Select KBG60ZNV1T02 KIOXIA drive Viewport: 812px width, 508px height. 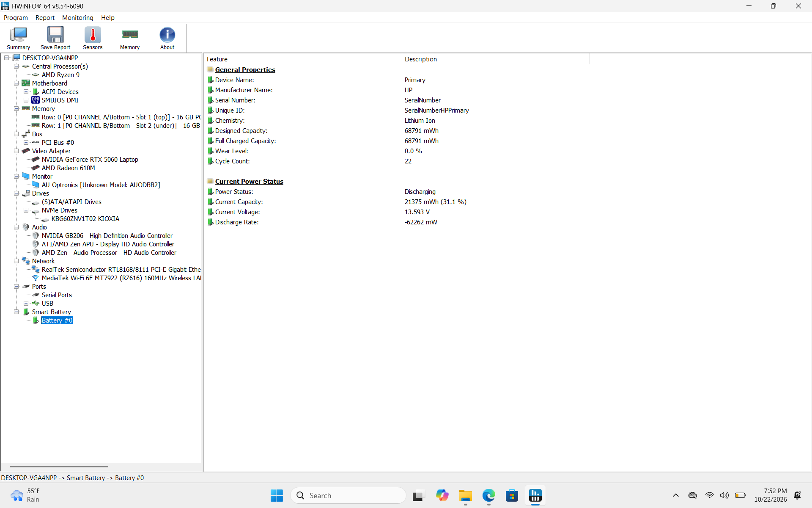pyautogui.click(x=85, y=219)
